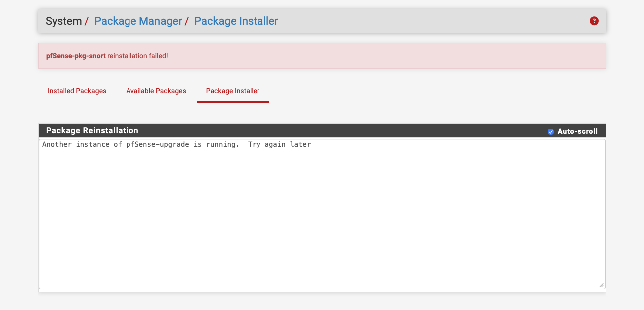Viewport: 644px width, 310px height.
Task: Click the red underline beneath the active tab
Action: tap(233, 102)
